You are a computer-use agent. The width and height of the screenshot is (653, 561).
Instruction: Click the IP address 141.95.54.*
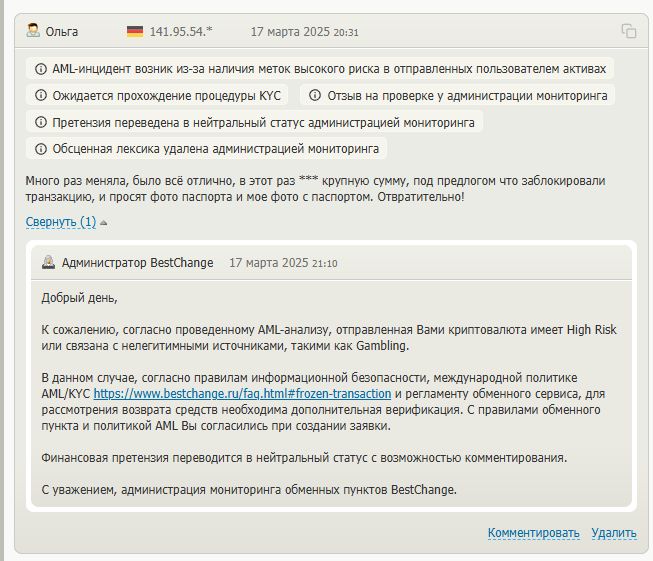[x=180, y=31]
